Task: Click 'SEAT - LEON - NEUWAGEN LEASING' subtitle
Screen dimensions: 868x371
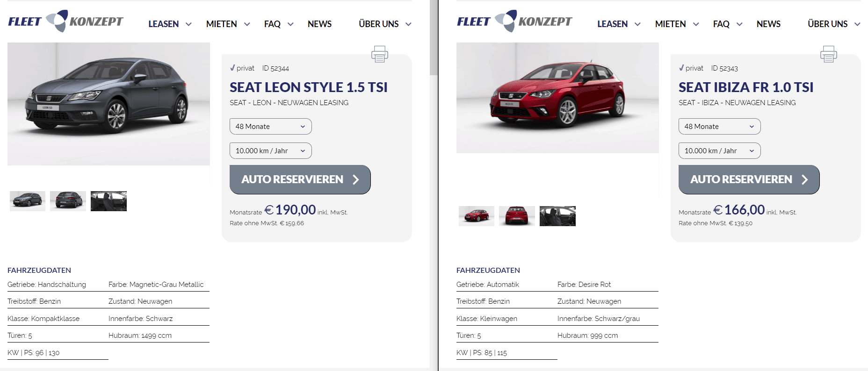Action: pyautogui.click(x=289, y=103)
